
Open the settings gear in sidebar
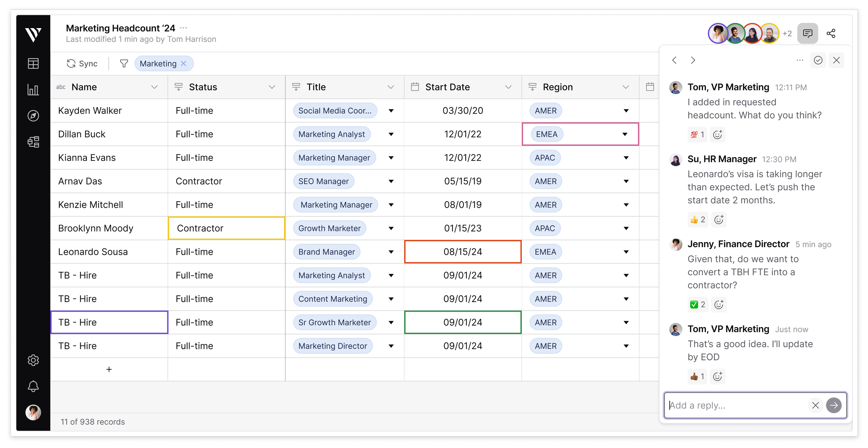pyautogui.click(x=33, y=360)
